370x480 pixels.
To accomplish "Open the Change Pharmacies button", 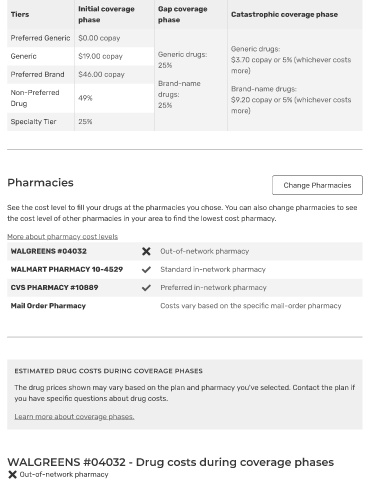I will click(x=317, y=185).
